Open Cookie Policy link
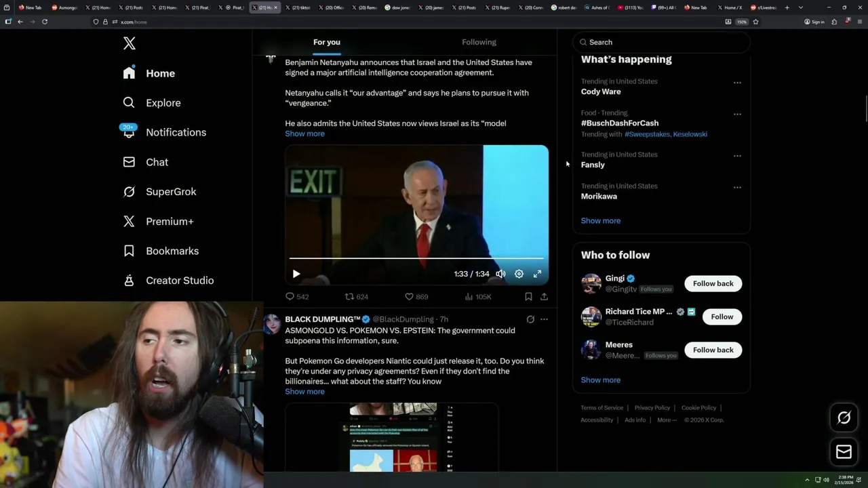868x488 pixels. click(698, 408)
